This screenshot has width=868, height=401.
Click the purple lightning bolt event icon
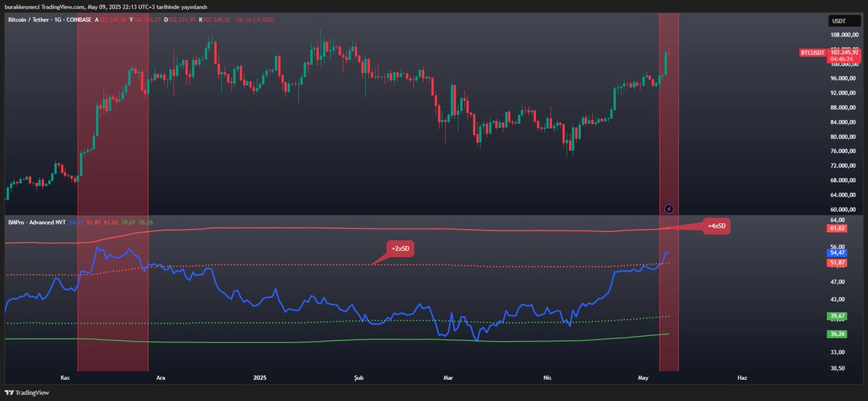[x=669, y=209]
